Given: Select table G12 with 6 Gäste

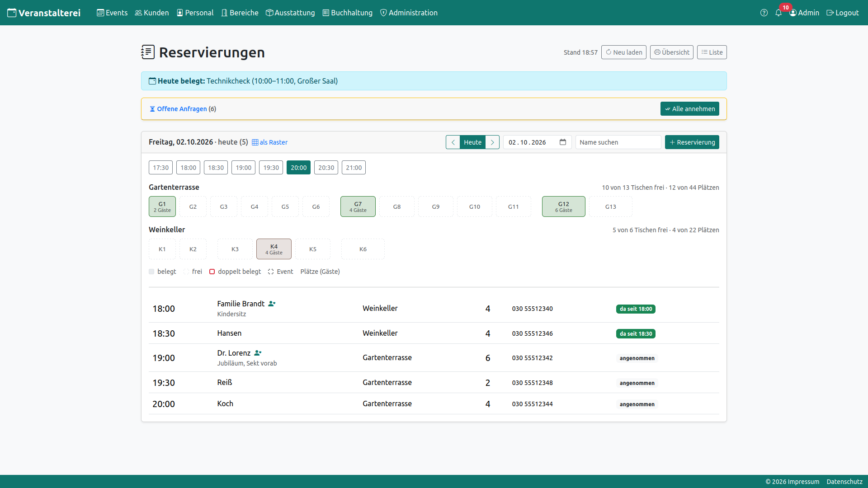Looking at the screenshot, I should (x=564, y=206).
